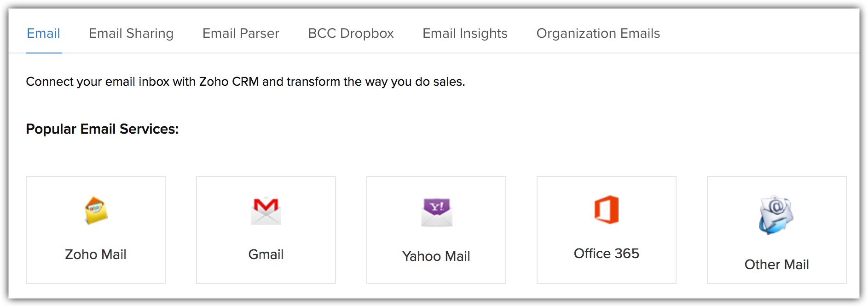Screen dimensions: 868x307
Task: Choose the Office 365 text label
Action: 607,254
